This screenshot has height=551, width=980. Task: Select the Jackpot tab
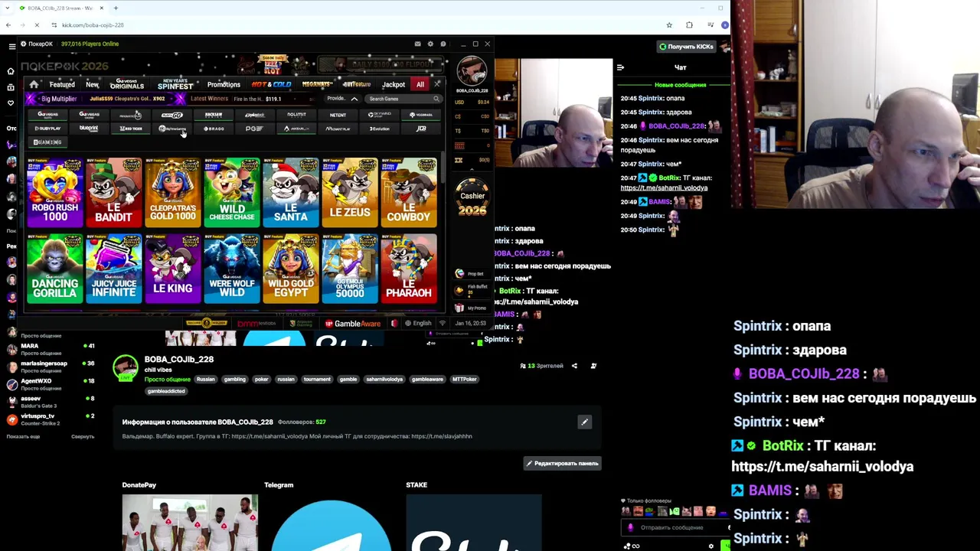394,85
